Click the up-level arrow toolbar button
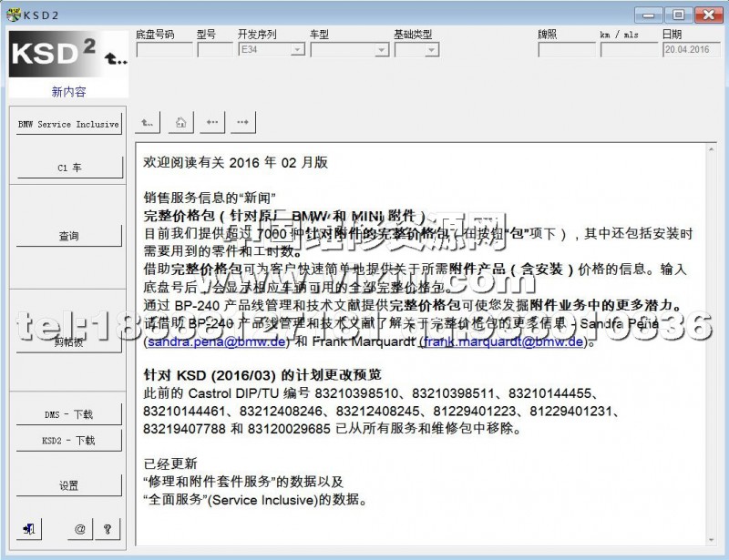This screenshot has height=560, width=729. [x=148, y=123]
